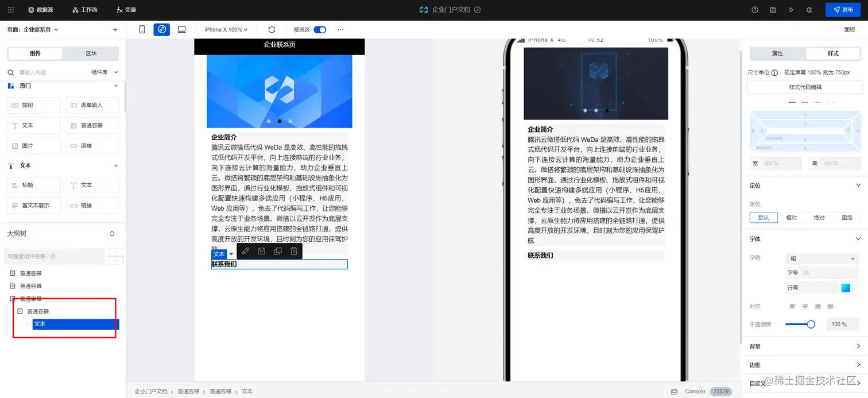Align text left in 对齐 row

pyautogui.click(x=792, y=306)
